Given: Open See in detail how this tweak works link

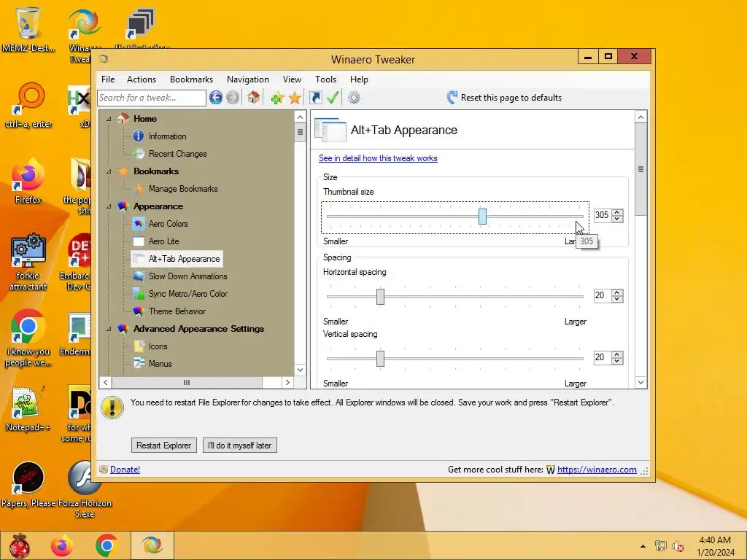Looking at the screenshot, I should (378, 158).
